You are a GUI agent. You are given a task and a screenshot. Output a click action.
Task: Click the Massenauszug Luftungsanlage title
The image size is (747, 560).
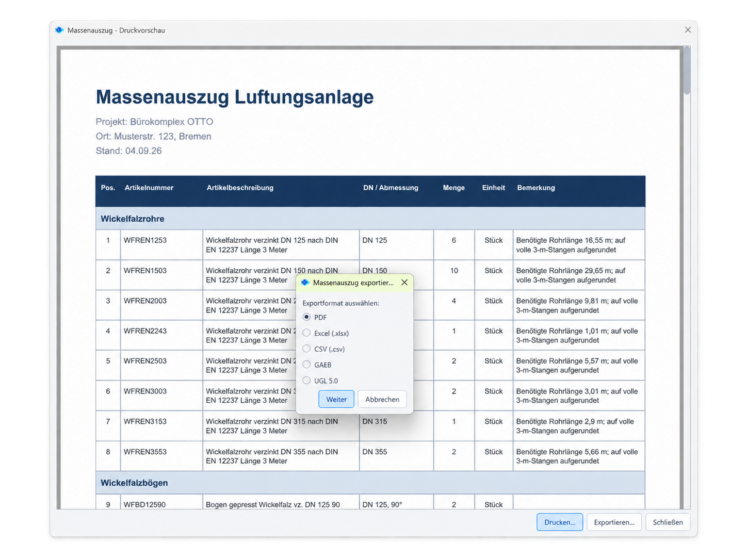click(235, 97)
